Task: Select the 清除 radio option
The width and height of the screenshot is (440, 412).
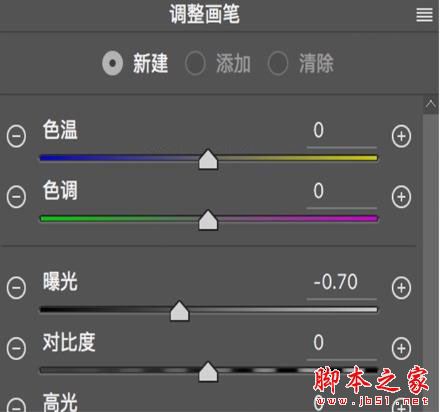Action: click(278, 63)
